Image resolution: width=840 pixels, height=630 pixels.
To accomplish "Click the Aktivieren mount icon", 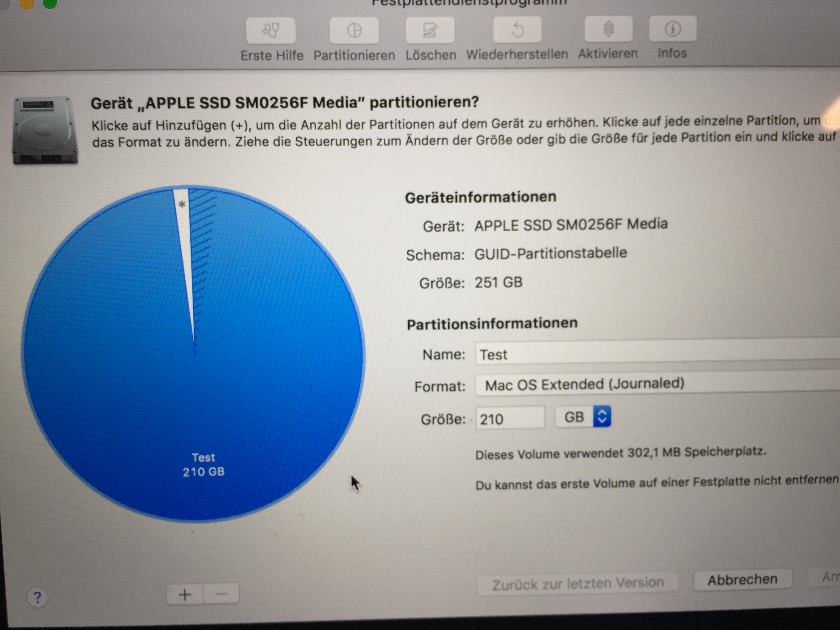I will click(608, 29).
